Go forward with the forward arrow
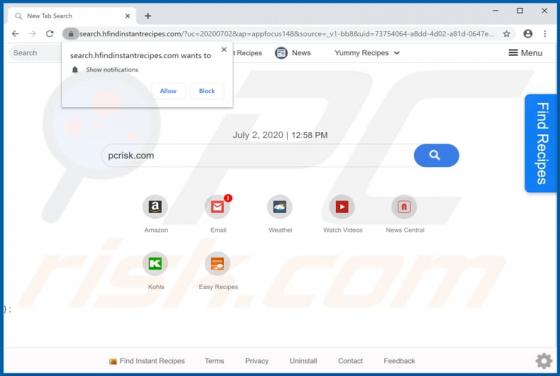Viewport: 560px width, 376px height. 32,34
